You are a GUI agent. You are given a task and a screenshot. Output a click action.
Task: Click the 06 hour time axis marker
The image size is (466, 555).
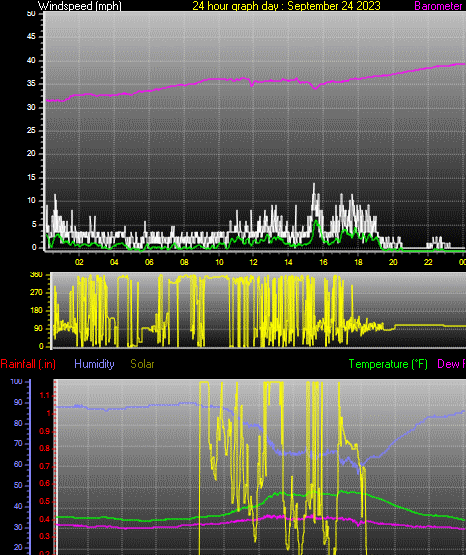tap(149, 262)
